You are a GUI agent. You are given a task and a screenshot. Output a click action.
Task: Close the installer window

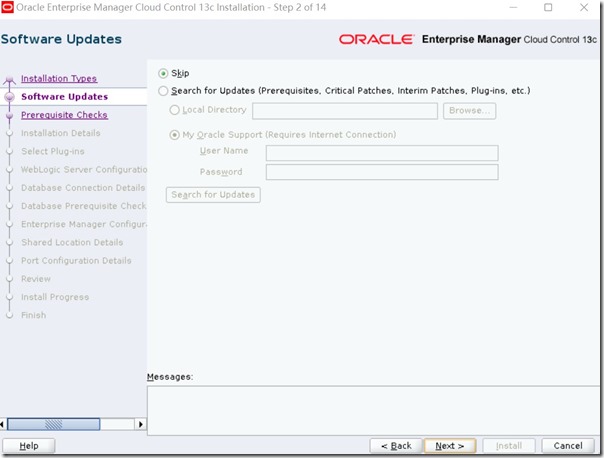click(584, 7)
